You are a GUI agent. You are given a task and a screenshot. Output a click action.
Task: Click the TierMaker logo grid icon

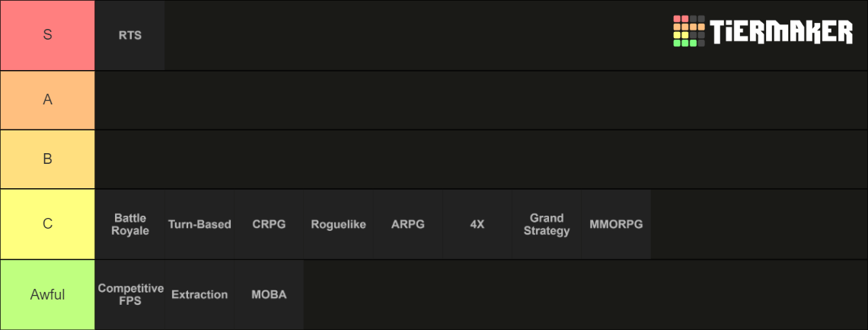[x=689, y=31]
